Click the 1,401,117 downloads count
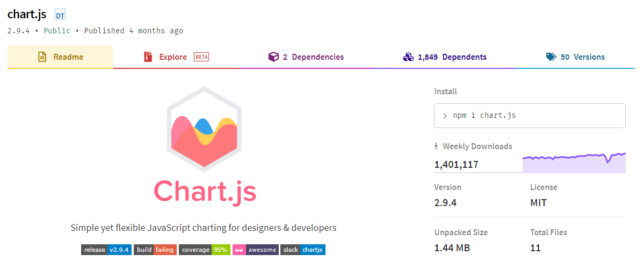The image size is (644, 261). (457, 165)
